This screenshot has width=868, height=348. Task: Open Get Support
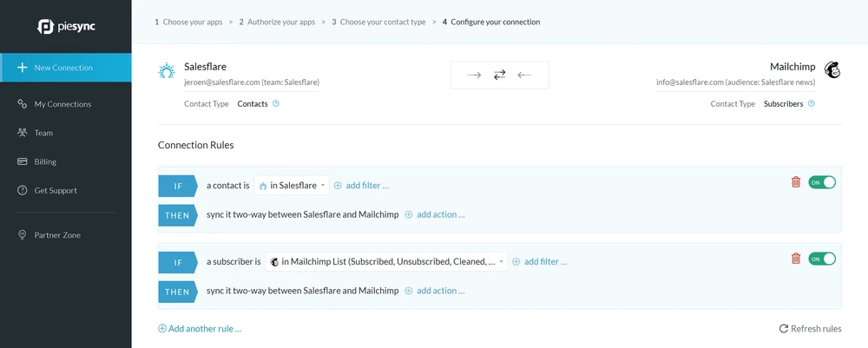point(56,190)
